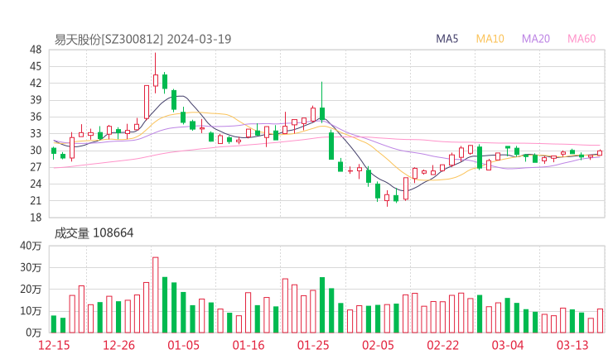
Task: Click the 42 price axis label
Action: click(x=36, y=84)
